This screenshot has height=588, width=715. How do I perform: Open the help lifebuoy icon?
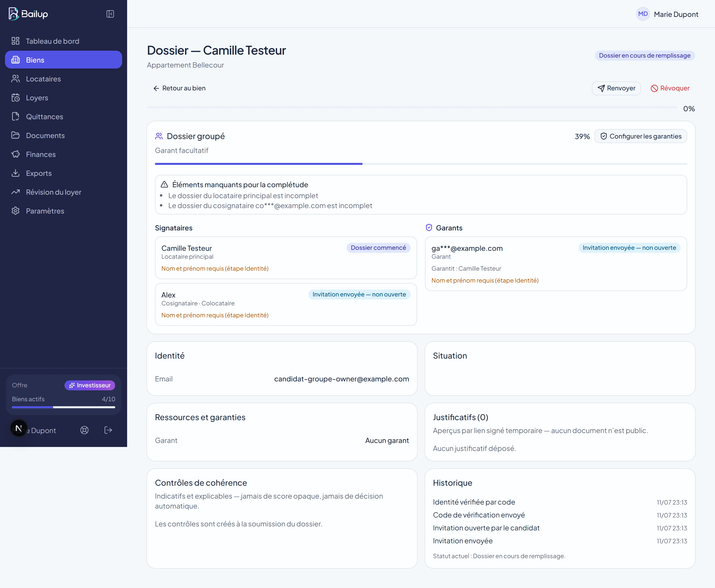pos(84,430)
